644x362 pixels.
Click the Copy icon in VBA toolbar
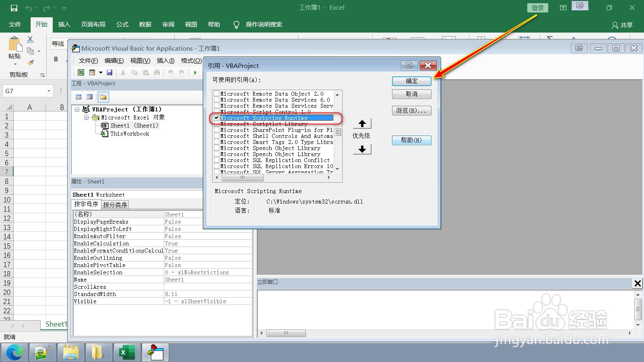tap(134, 72)
